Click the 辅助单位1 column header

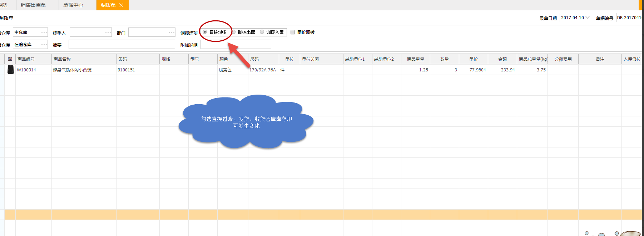point(358,59)
